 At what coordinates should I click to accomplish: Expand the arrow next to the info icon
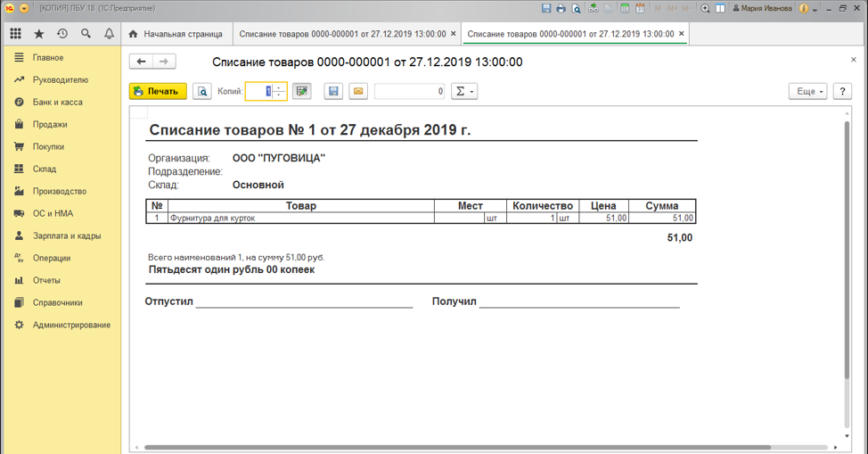816,9
